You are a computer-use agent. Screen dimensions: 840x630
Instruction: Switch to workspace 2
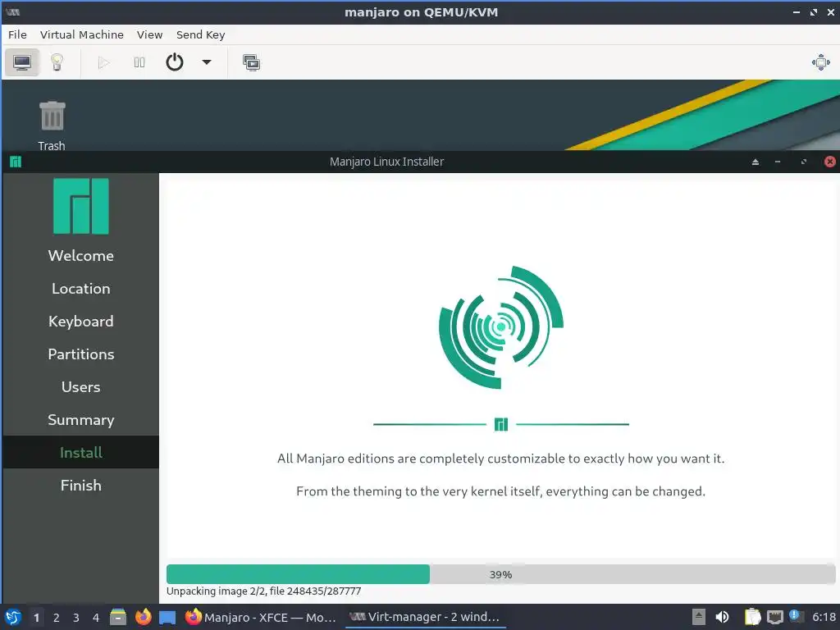[x=57, y=617]
